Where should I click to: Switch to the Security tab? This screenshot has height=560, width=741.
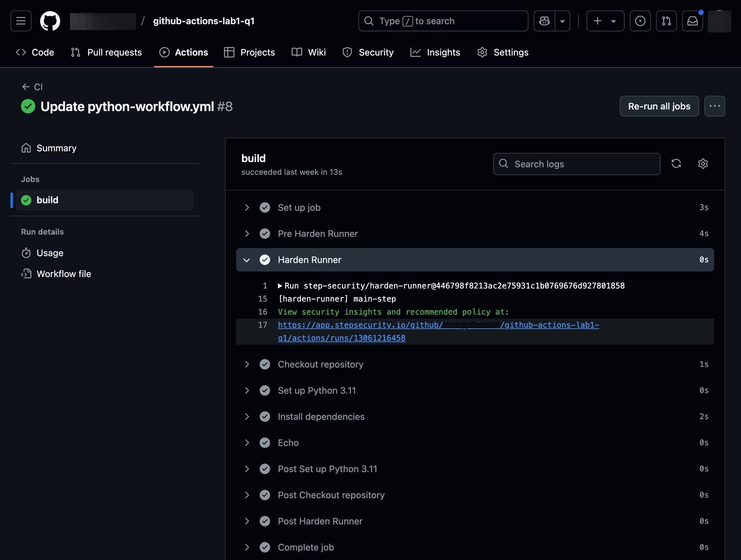[368, 52]
